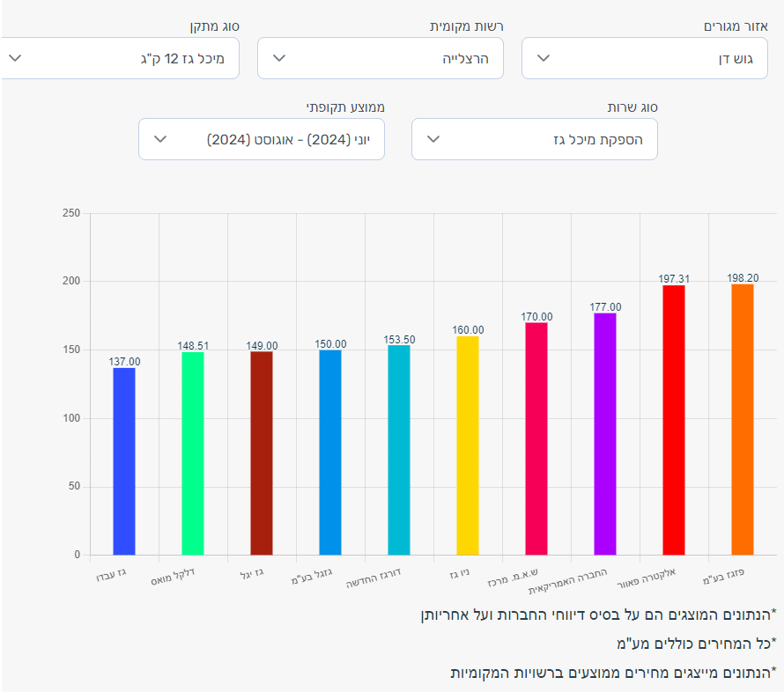784x692 pixels.
Task: Click the 137.00 value label
Action: click(124, 362)
